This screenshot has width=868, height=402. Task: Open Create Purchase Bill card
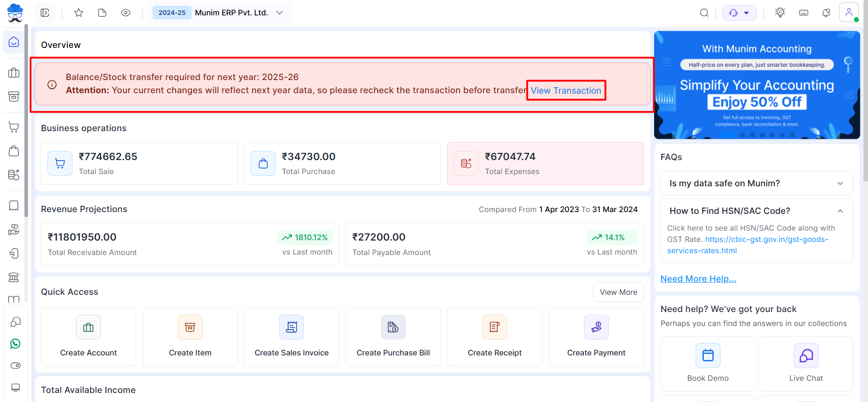(393, 337)
